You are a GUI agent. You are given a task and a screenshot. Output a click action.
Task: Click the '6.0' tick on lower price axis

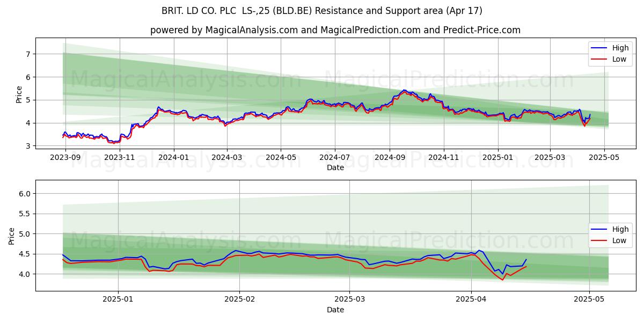[26, 194]
